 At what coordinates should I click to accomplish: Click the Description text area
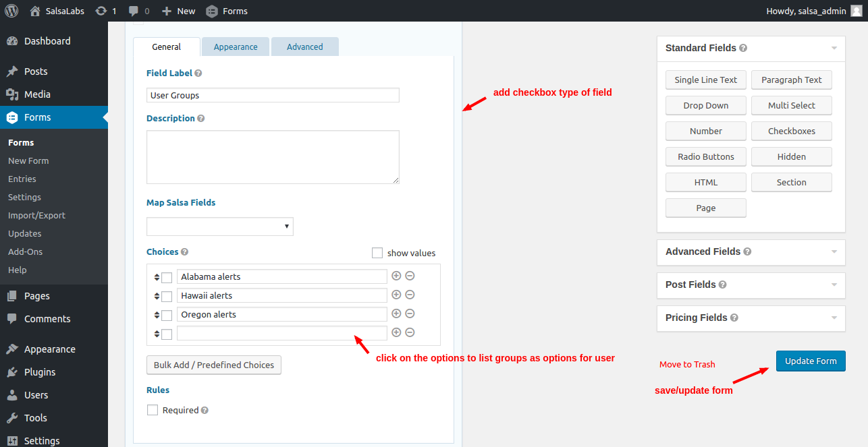[273, 157]
